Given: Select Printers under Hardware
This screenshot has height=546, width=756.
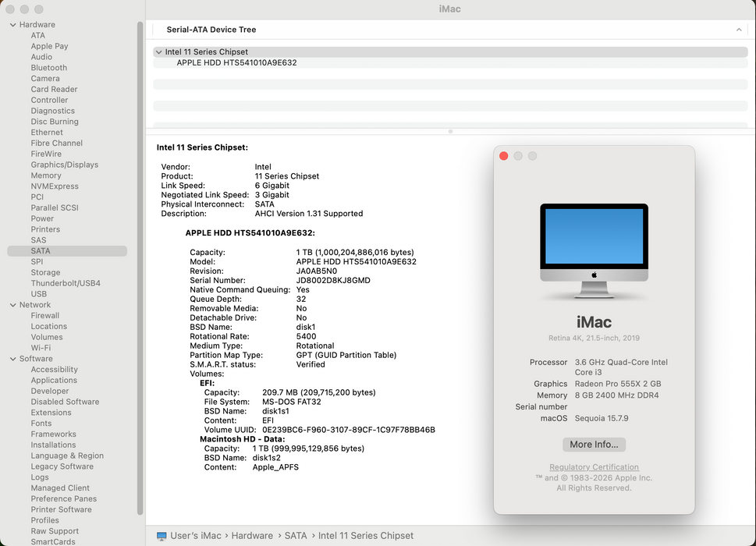Looking at the screenshot, I should [x=45, y=229].
